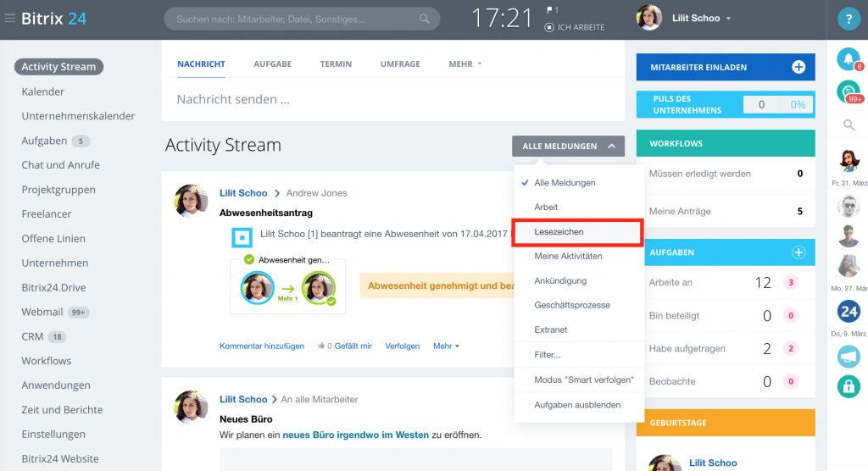Open Andrew Jones recipient link
868x471 pixels.
pos(317,193)
